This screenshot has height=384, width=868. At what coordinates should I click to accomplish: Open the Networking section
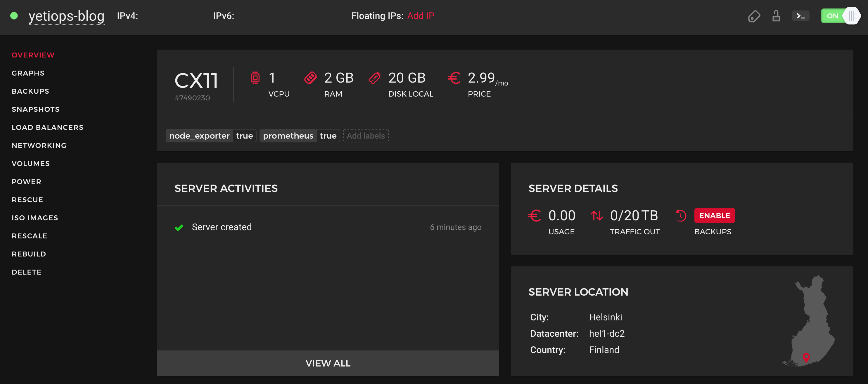(x=39, y=145)
